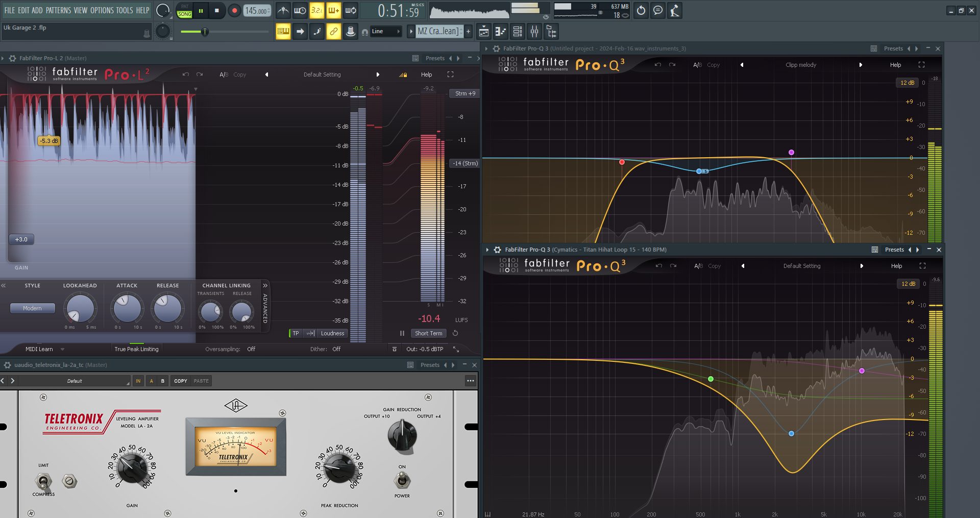Open the piano display in hihat Pro-Q 3
This screenshot has height=518, width=980.
tap(487, 514)
